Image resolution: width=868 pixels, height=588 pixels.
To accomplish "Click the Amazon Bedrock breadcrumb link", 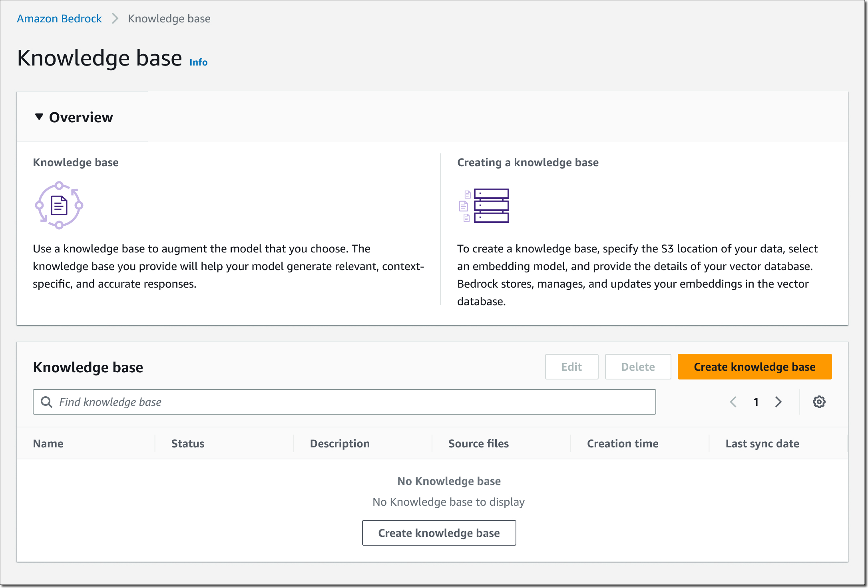I will [x=60, y=18].
